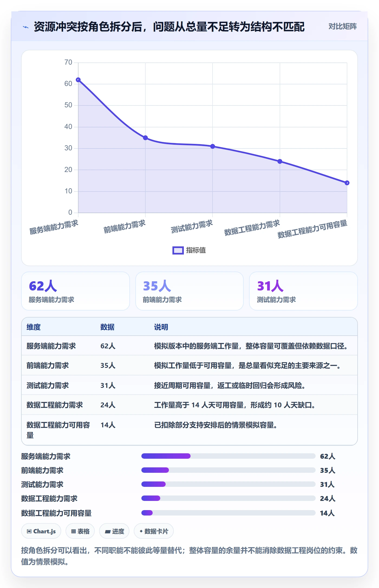Select the 数据工程能力可用容量 table row cell
This screenshot has height=588, width=379.
click(58, 430)
